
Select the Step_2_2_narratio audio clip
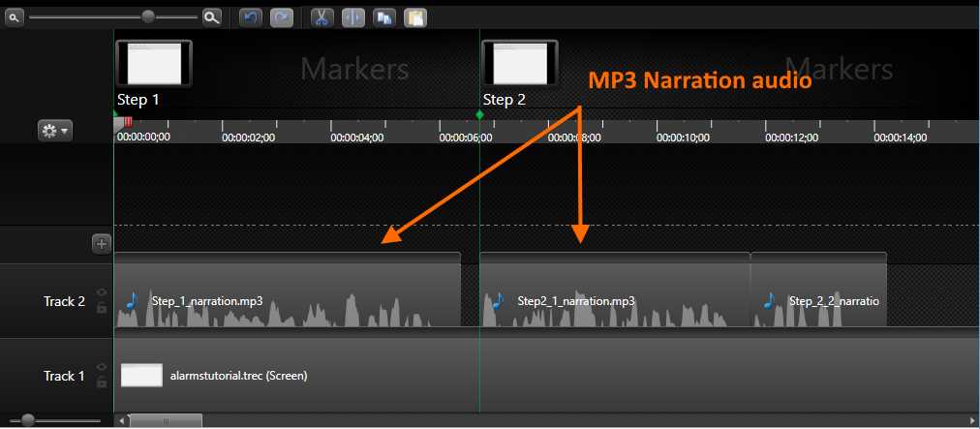[818, 291]
